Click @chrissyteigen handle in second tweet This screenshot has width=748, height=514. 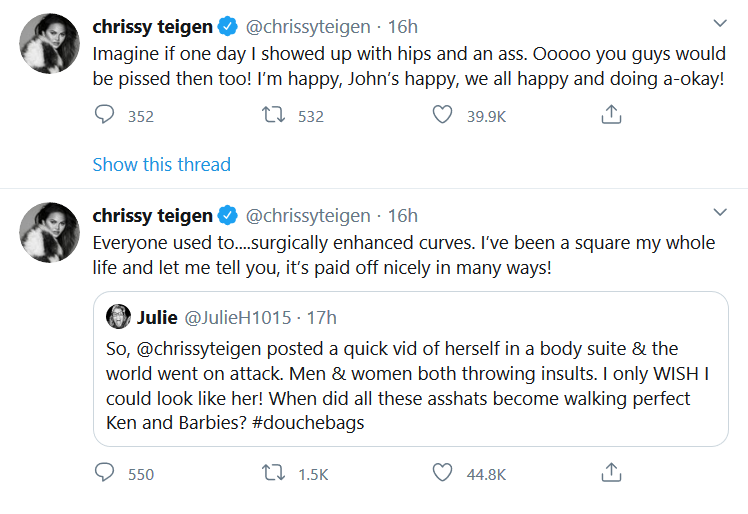308,215
